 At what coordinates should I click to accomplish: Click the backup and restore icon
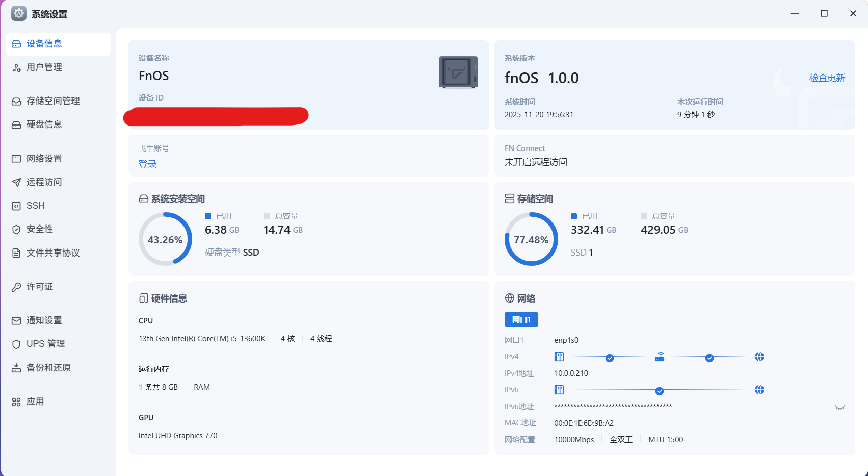[x=16, y=368]
